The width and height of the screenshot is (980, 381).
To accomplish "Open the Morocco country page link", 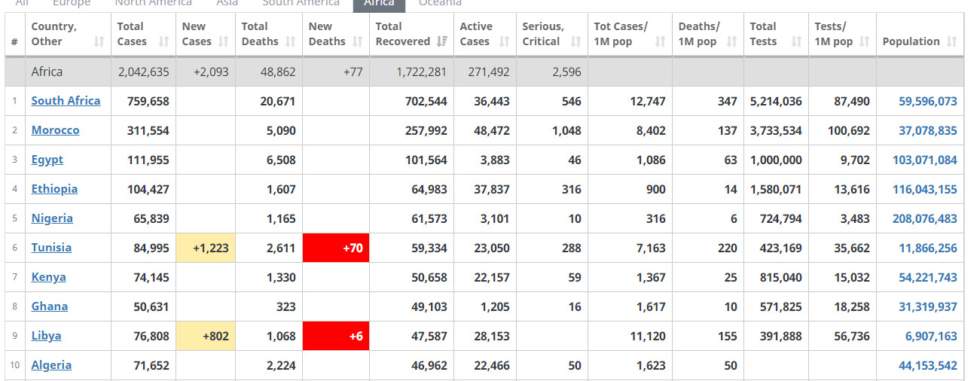I will tap(55, 130).
